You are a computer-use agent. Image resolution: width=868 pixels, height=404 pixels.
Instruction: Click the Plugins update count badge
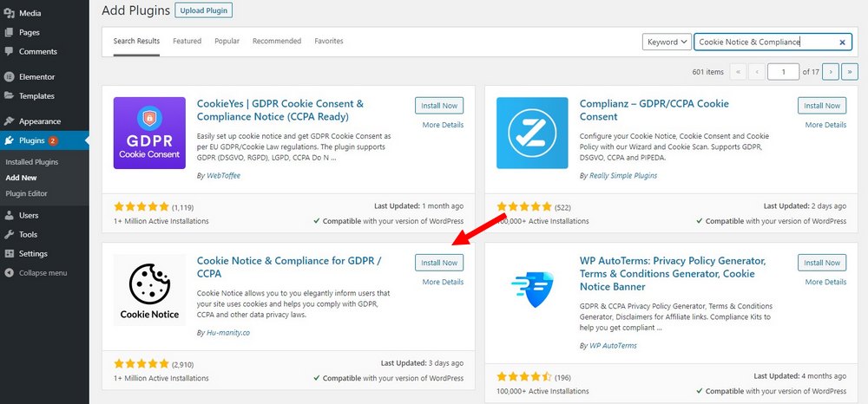click(53, 140)
